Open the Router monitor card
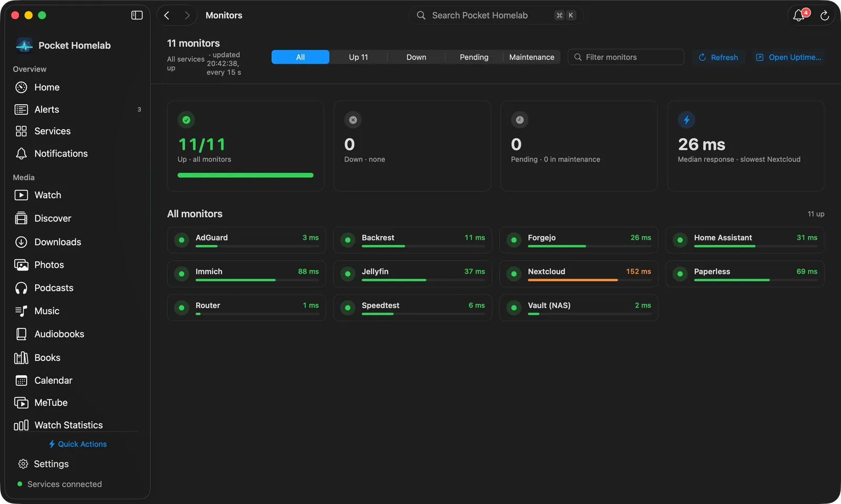 click(247, 307)
